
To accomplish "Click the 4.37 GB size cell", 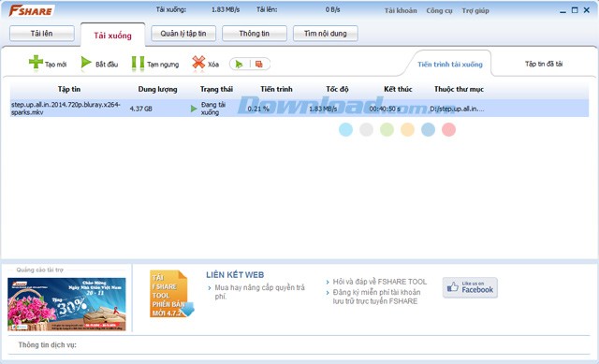I will pyautogui.click(x=141, y=109).
